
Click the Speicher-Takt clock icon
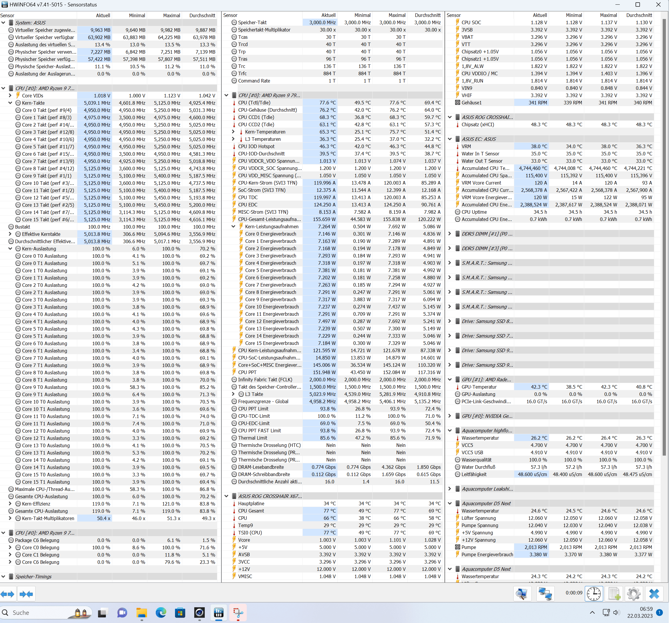[x=234, y=22]
